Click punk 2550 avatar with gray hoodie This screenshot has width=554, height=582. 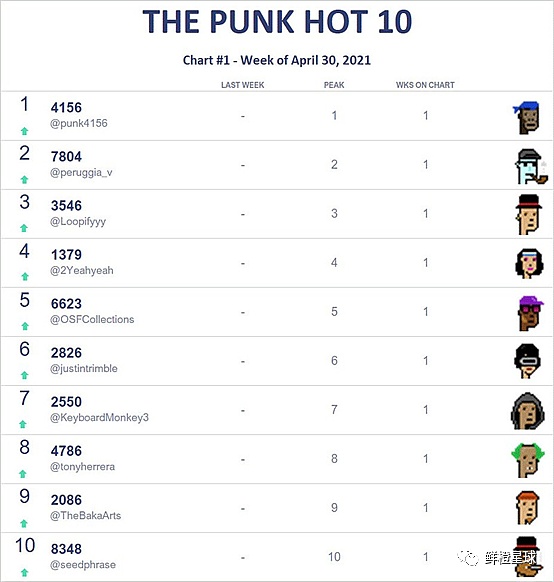527,411
